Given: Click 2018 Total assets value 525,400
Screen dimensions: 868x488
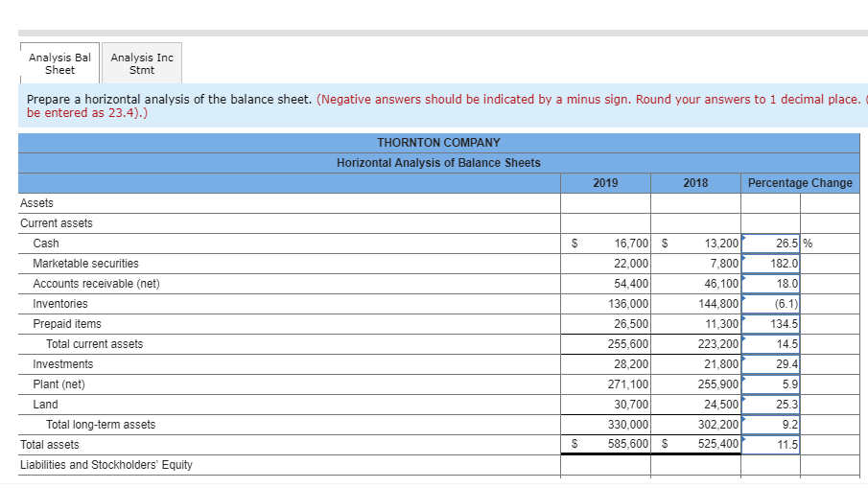Looking at the screenshot, I should pos(718,444).
